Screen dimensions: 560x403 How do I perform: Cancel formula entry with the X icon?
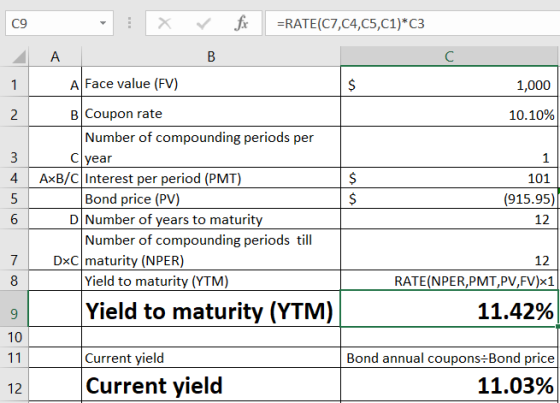164,24
